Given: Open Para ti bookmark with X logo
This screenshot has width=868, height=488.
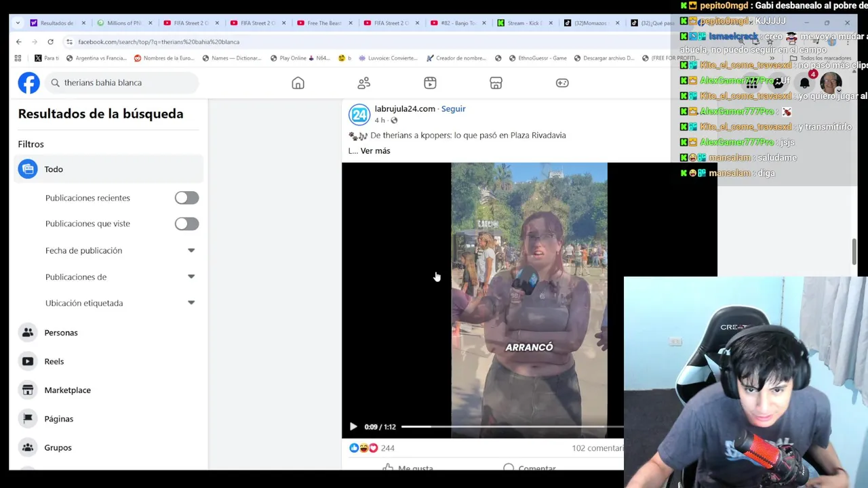Looking at the screenshot, I should coord(47,58).
